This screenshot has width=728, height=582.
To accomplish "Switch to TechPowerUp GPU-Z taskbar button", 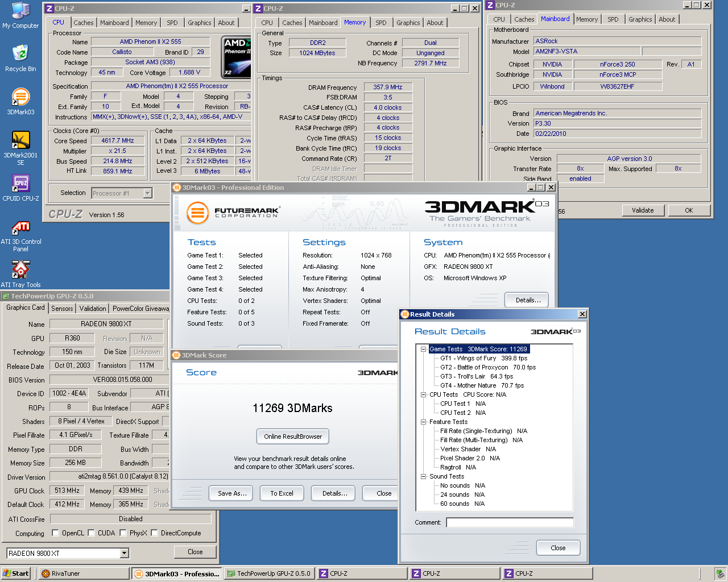I will (x=269, y=573).
